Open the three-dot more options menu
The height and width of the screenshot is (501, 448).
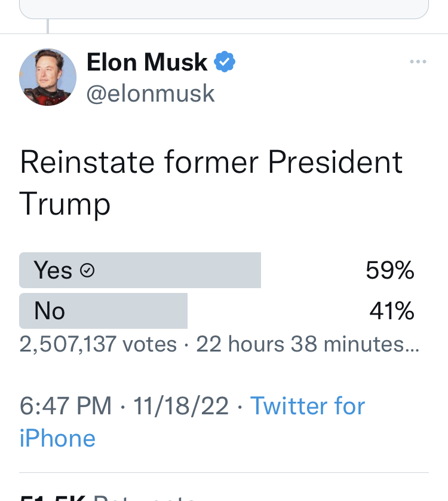point(418,62)
